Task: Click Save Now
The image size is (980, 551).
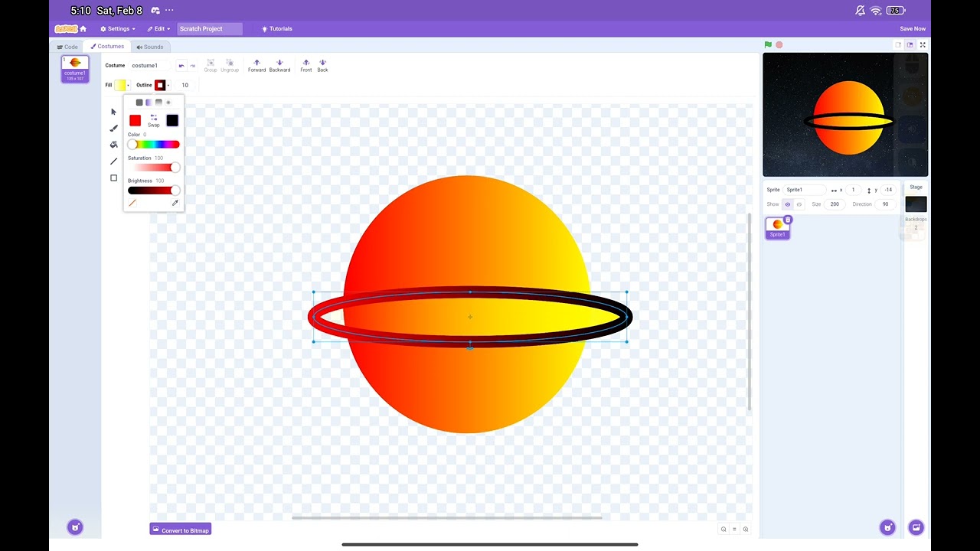Action: tap(913, 29)
